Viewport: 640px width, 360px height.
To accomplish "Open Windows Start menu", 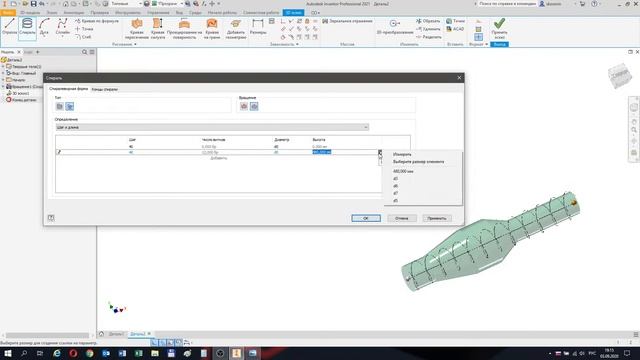I will coord(7,353).
